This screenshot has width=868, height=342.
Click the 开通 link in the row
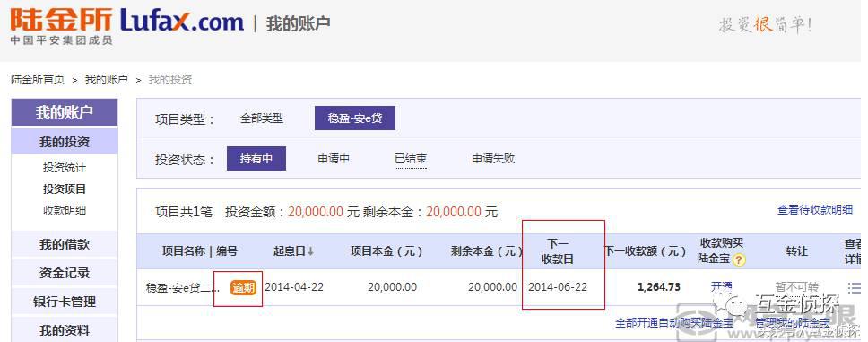tap(721, 287)
